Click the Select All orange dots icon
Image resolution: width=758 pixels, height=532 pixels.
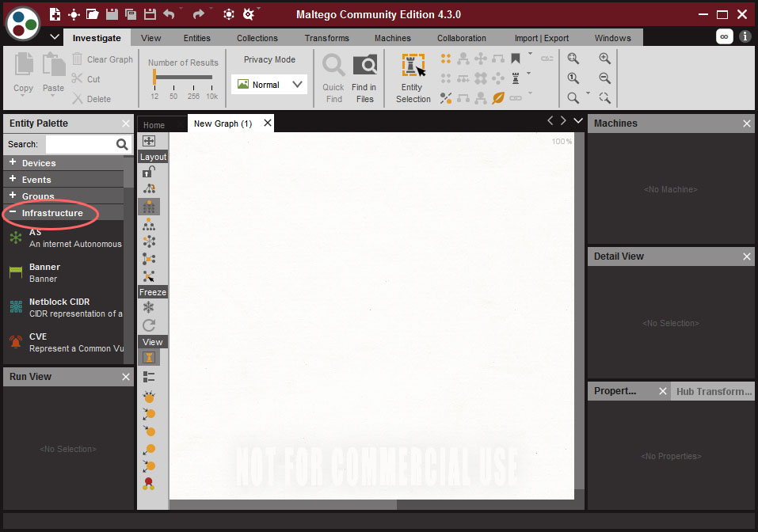tap(446, 59)
